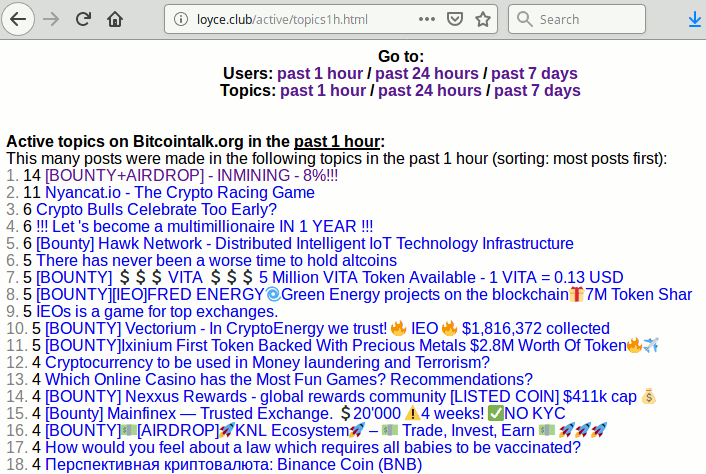Open Money laundering and Terrorism topic
This screenshot has width=706, height=474.
click(267, 362)
